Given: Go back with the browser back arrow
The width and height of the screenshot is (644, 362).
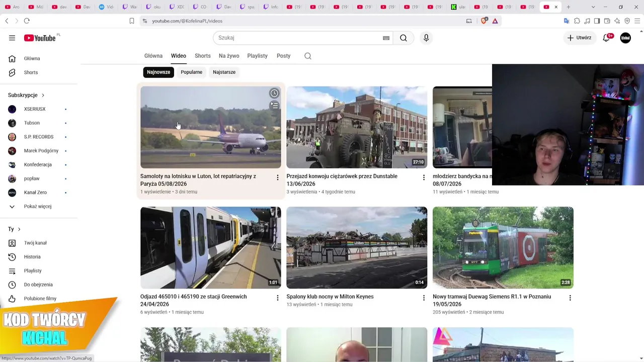Looking at the screenshot, I should tap(7, 21).
